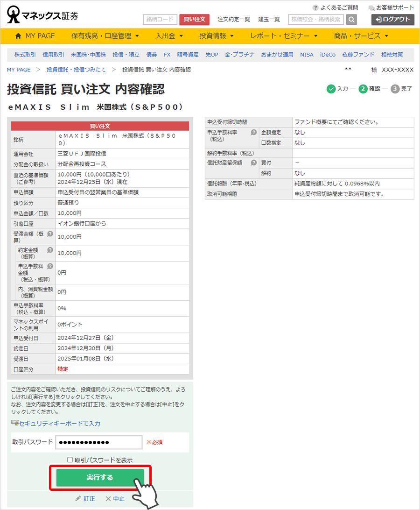Click the Monex Securities logo
The width and height of the screenshot is (420, 510).
pyautogui.click(x=42, y=14)
